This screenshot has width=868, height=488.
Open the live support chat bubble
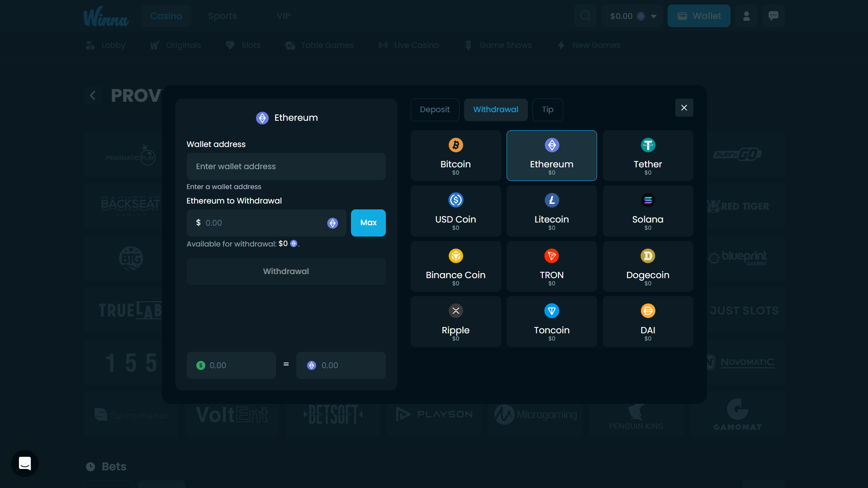click(x=25, y=463)
